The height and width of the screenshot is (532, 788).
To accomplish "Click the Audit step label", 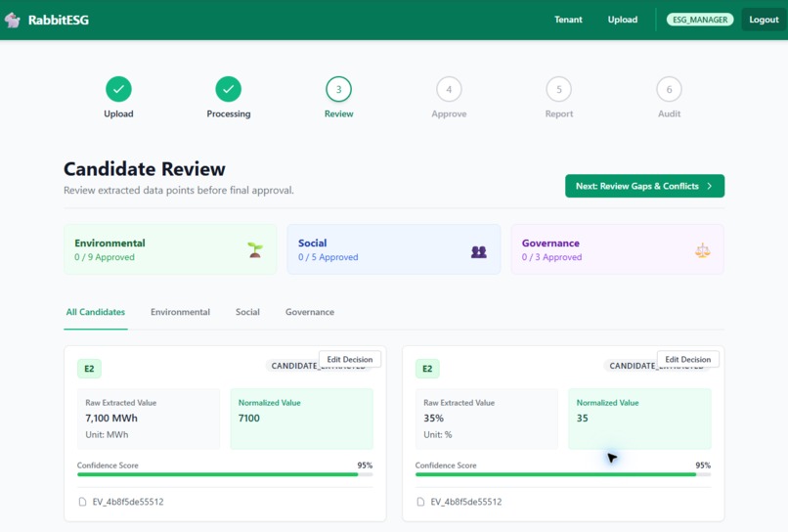I will (x=669, y=114).
